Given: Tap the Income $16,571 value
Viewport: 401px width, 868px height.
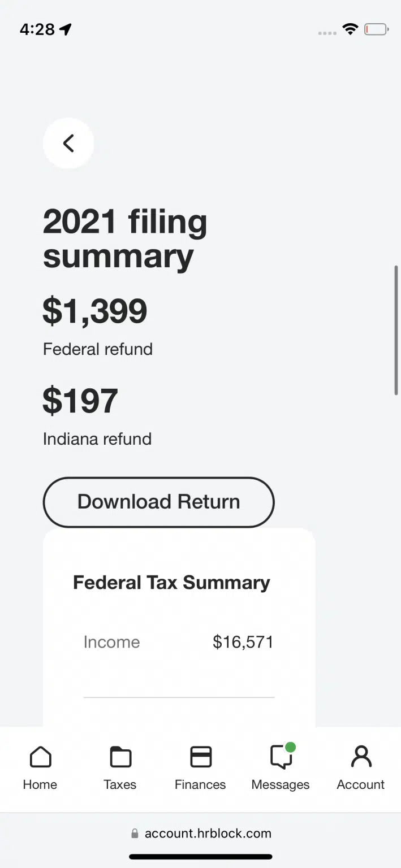Looking at the screenshot, I should (243, 642).
